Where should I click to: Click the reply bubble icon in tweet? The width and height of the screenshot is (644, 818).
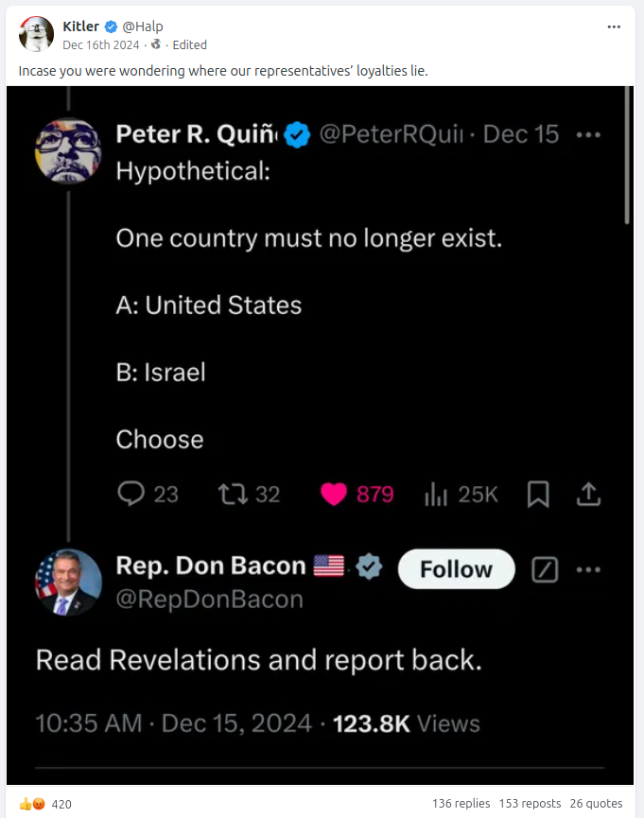click(x=131, y=493)
